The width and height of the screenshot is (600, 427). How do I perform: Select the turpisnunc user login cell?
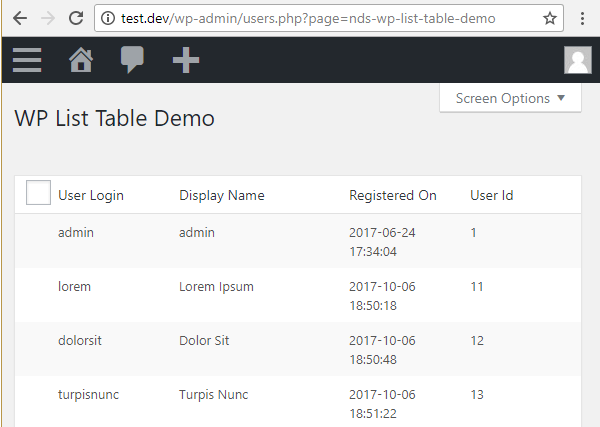click(88, 395)
